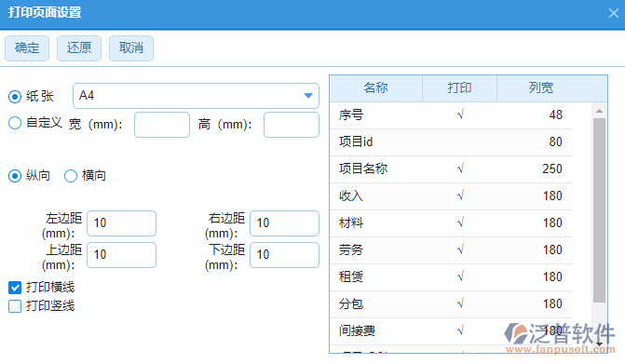Viewport: 625px width, 364px height.
Task: Click column width 80 for 项目id
Action: [556, 142]
